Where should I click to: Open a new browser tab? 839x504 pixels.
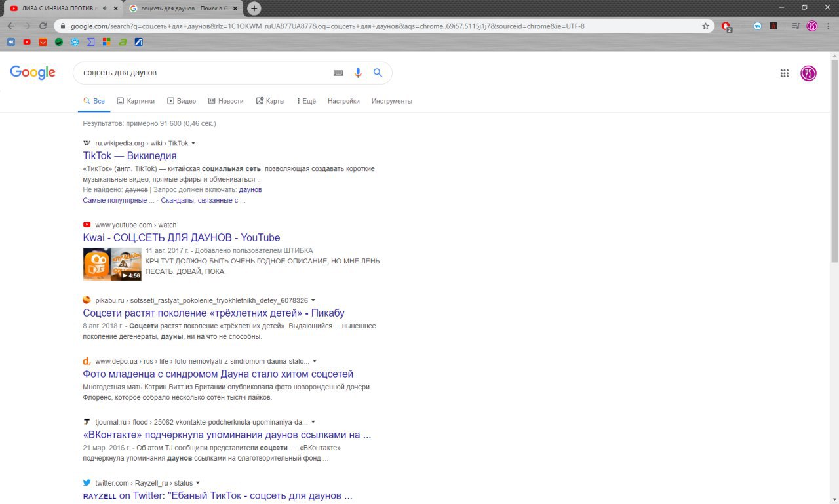[x=254, y=9]
